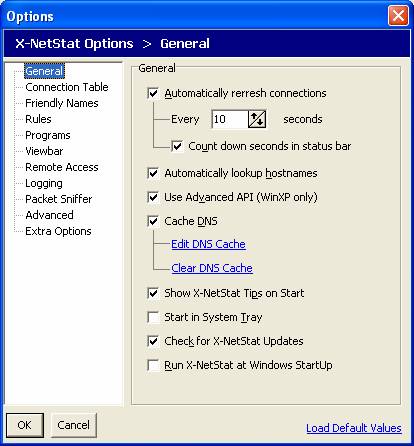The height and width of the screenshot is (446, 414).
Task: Open the Edit DNS Cache link
Action: coord(208,244)
